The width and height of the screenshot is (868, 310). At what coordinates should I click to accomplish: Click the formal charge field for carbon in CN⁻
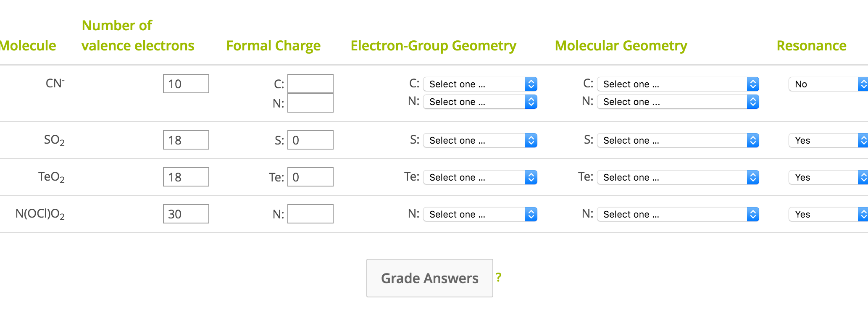[310, 84]
